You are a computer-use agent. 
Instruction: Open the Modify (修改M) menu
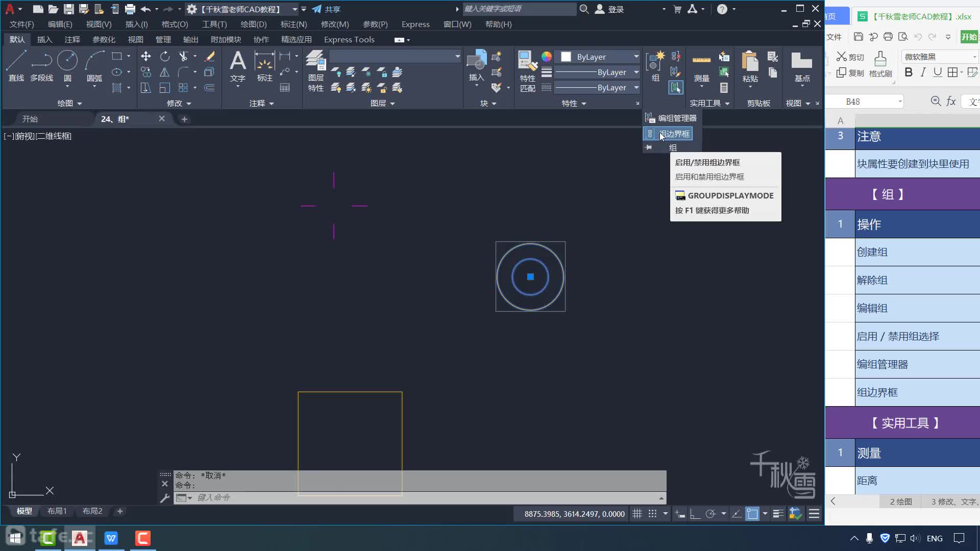[x=335, y=24]
